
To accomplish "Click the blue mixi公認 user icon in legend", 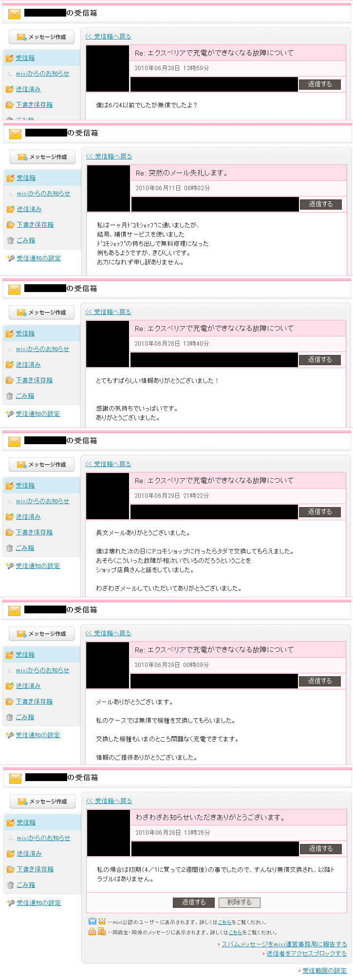I will tap(93, 921).
